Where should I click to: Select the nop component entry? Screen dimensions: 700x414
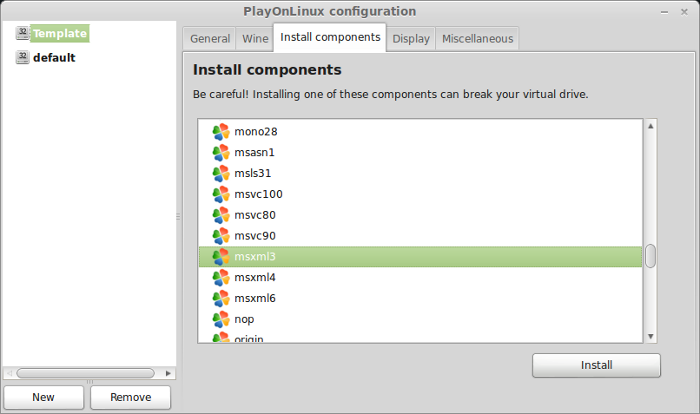coord(421,319)
